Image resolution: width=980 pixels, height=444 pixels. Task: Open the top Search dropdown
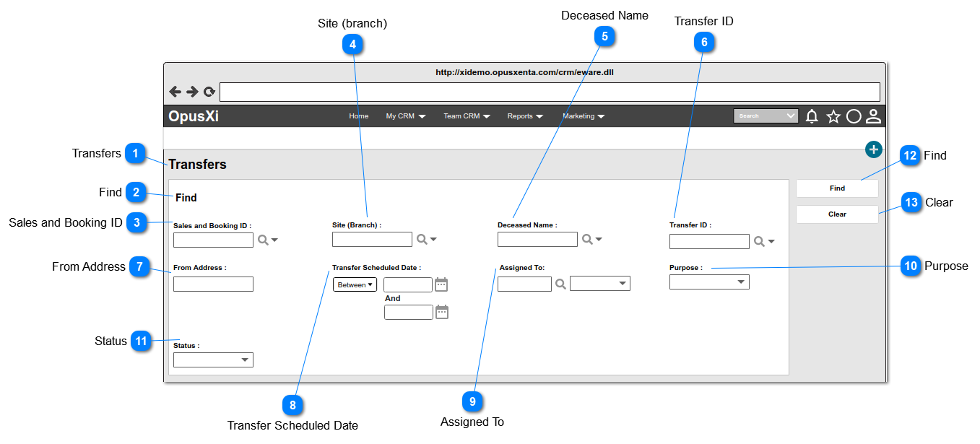(766, 116)
